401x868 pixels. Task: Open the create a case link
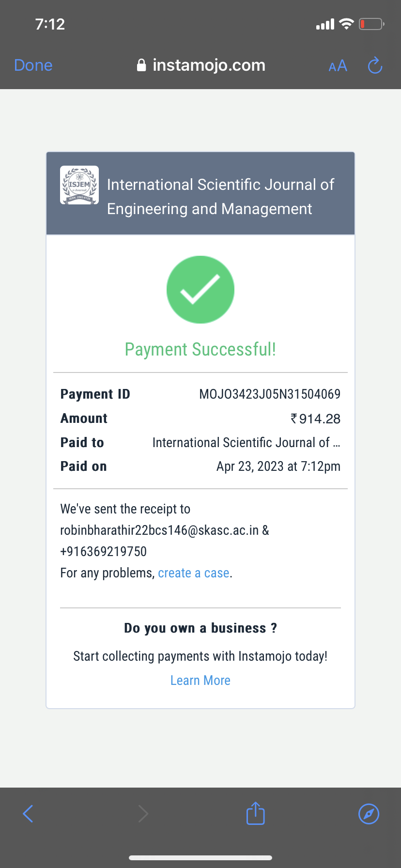[194, 573]
